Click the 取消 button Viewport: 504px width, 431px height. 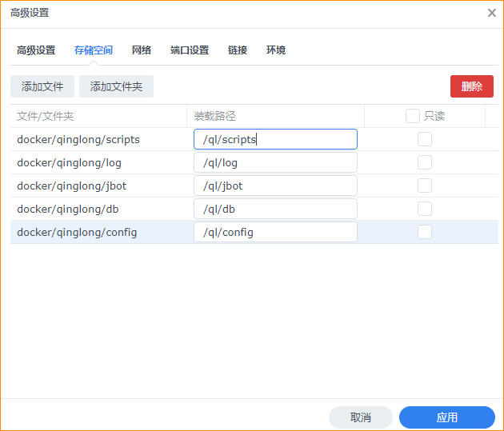(361, 417)
